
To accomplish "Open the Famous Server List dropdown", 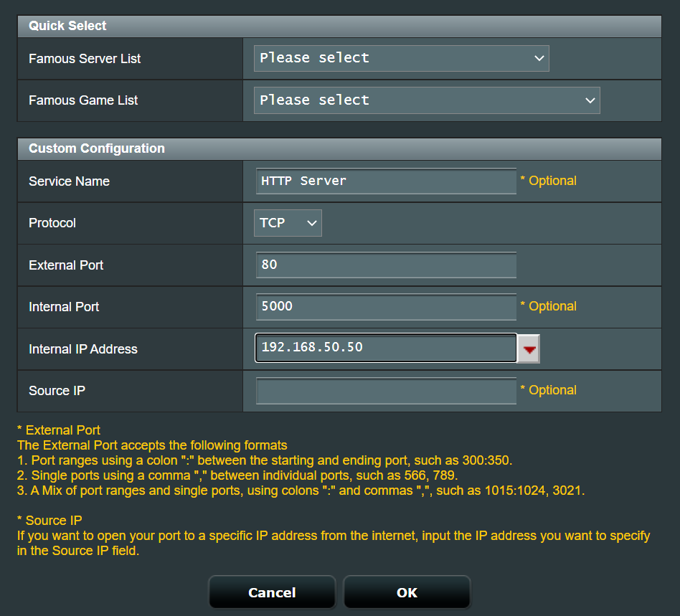I will tap(401, 58).
